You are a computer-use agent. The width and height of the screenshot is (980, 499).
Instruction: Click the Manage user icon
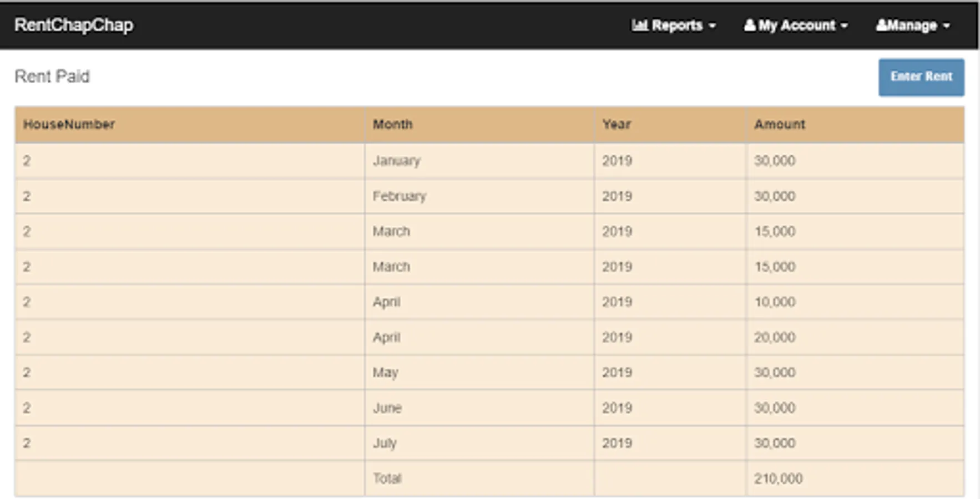click(881, 26)
